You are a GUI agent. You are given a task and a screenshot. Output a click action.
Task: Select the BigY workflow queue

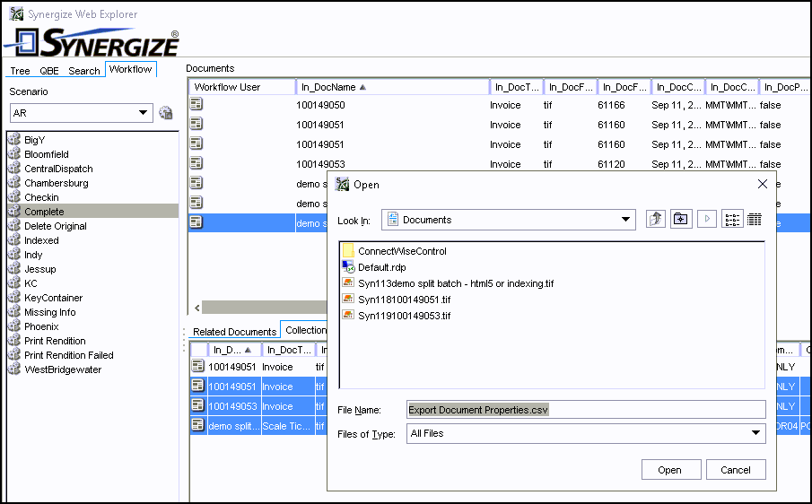(x=35, y=140)
